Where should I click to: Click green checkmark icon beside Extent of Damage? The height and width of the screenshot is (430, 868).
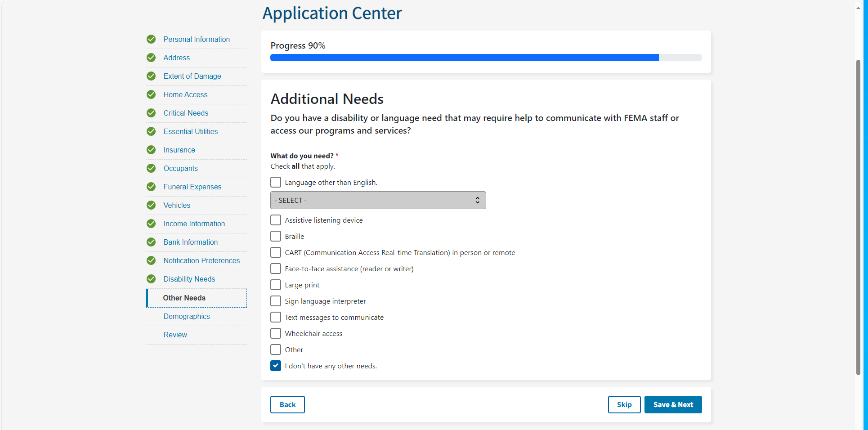151,76
